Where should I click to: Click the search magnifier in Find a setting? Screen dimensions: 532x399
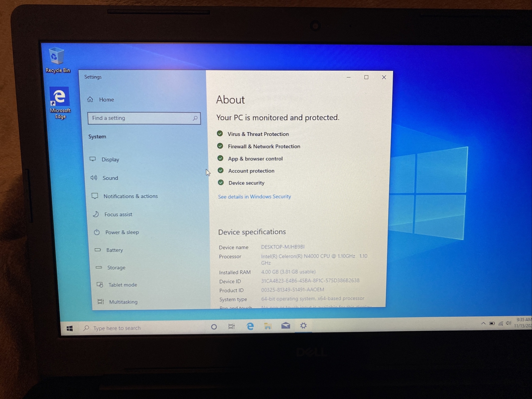click(195, 118)
